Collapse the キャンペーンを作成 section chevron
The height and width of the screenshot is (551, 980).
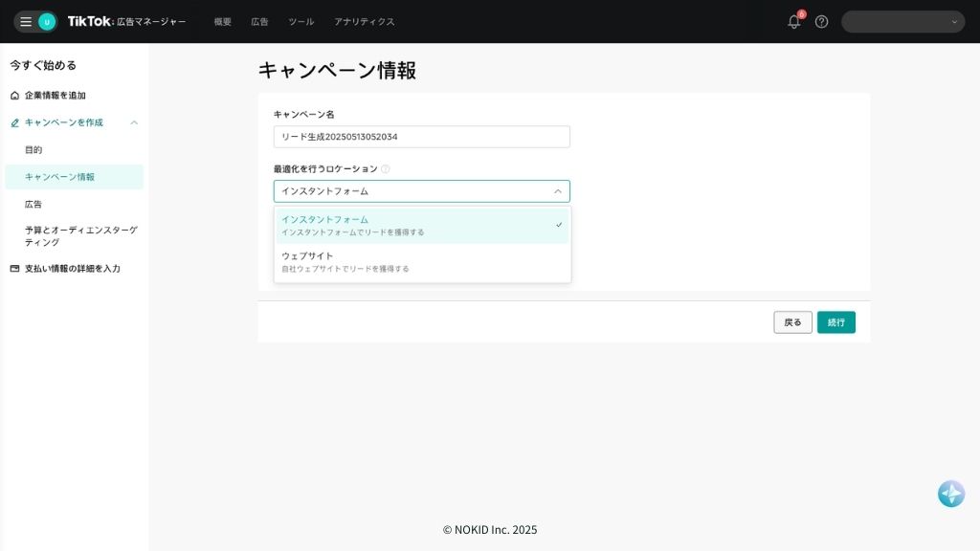(x=134, y=122)
